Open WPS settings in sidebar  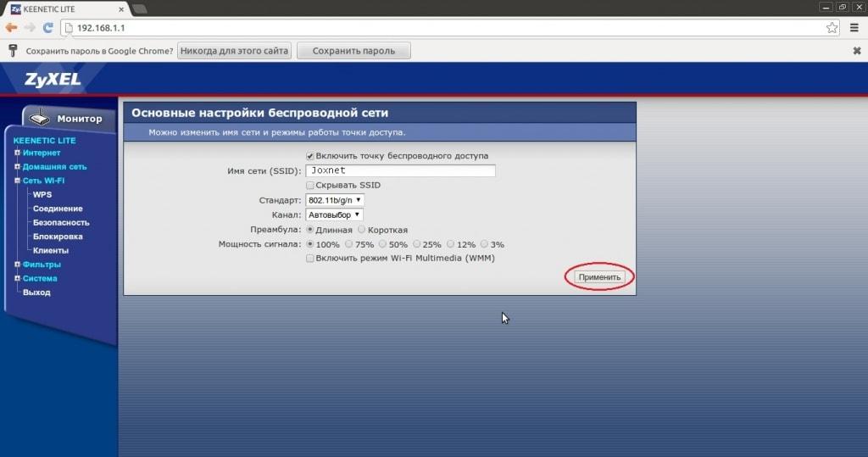[42, 194]
